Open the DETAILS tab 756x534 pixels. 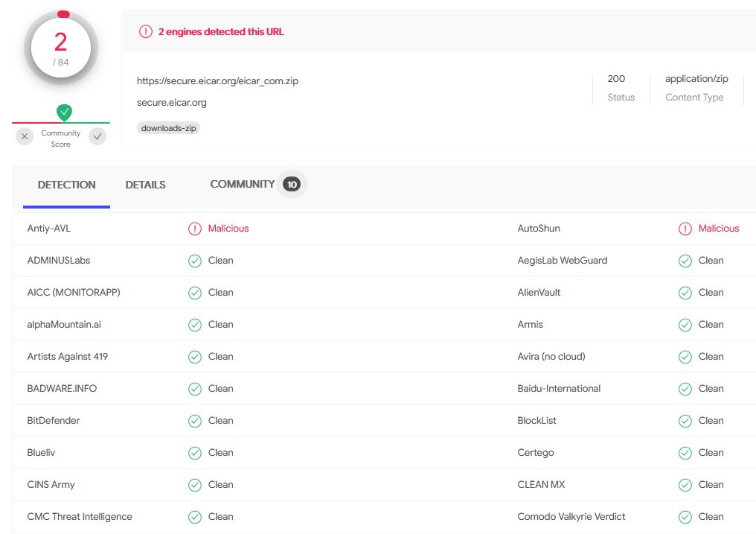(145, 185)
